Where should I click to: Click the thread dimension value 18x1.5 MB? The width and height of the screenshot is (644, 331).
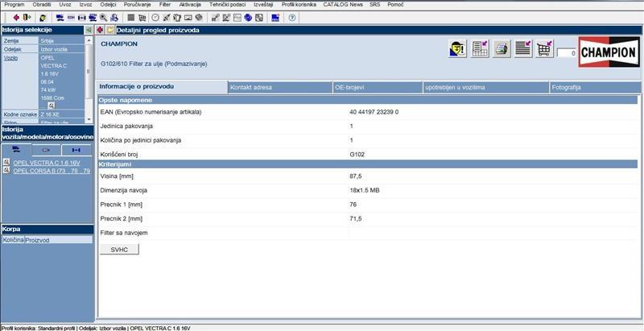[365, 191]
